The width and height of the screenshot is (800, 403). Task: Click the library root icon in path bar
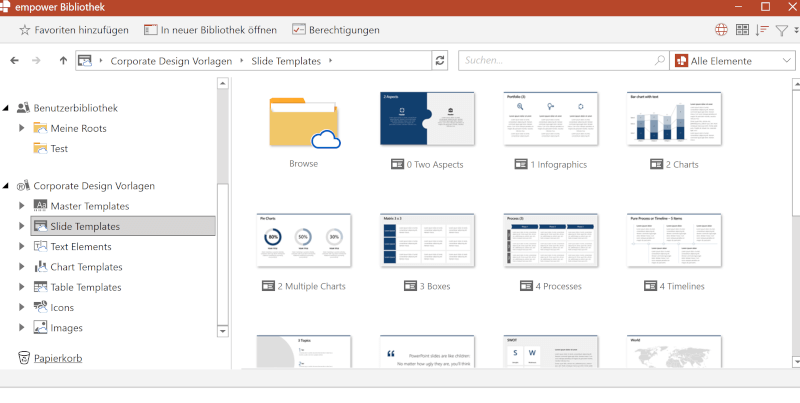coord(85,61)
